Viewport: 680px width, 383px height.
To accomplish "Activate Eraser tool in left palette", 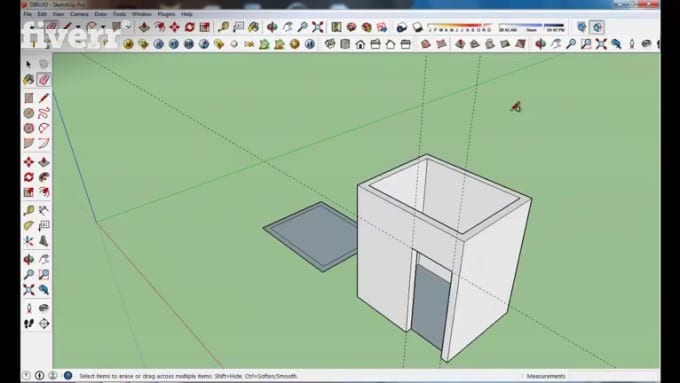I will pos(43,79).
